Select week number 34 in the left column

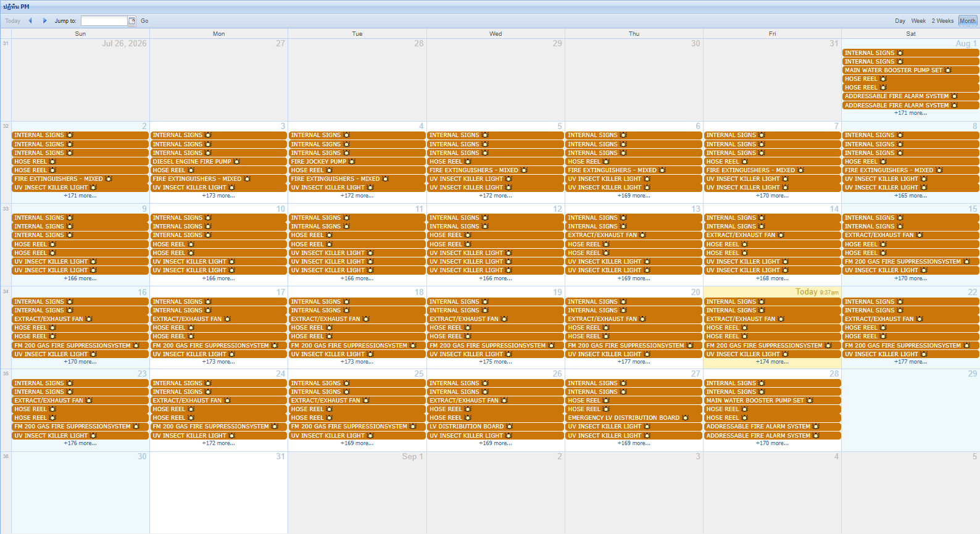pos(6,291)
